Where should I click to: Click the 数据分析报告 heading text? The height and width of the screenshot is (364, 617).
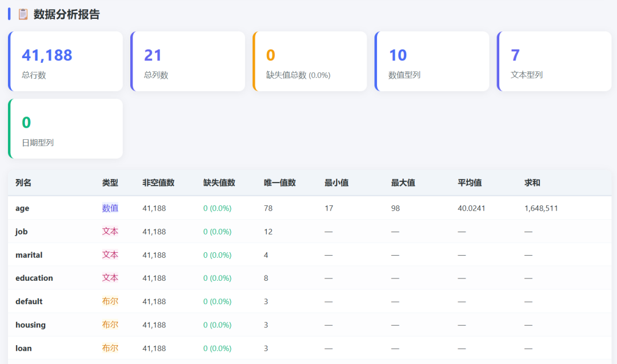point(66,14)
